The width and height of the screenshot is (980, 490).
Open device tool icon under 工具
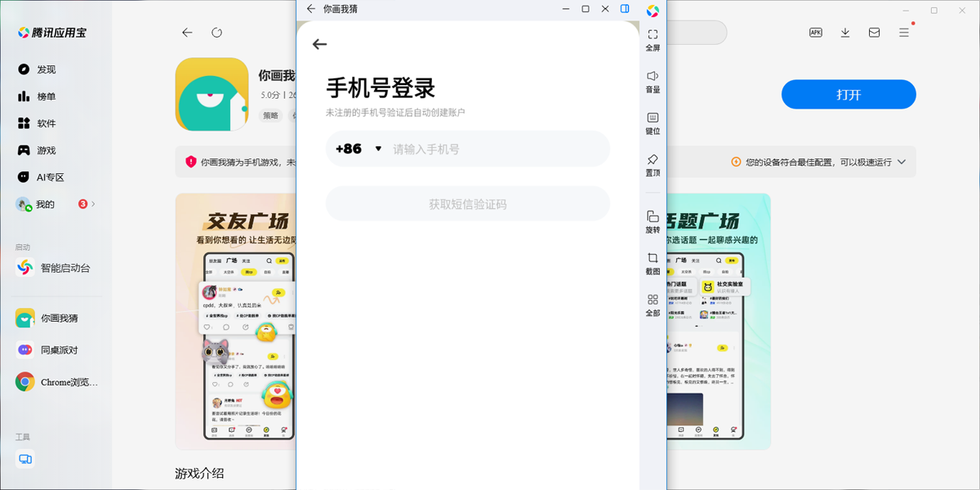coord(25,460)
